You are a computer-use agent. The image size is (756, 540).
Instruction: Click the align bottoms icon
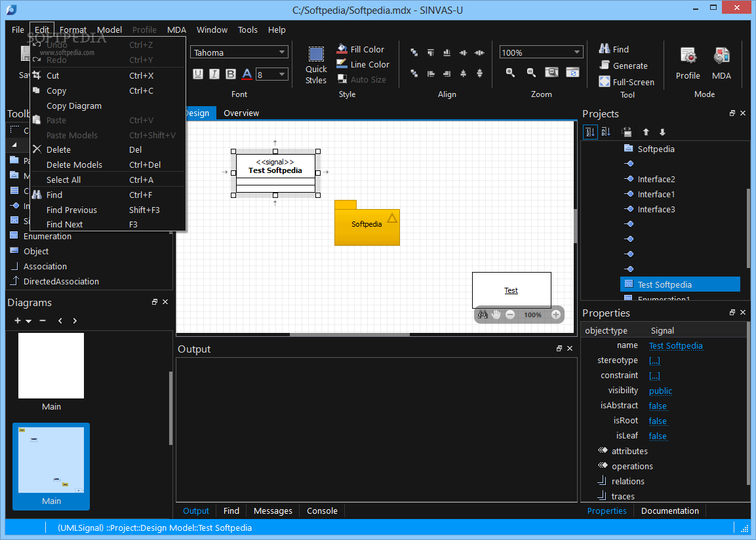(x=447, y=52)
